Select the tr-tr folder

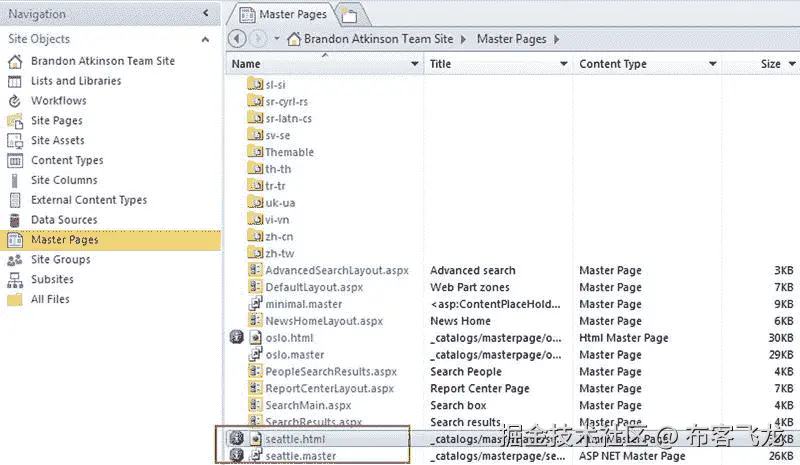coord(275,186)
